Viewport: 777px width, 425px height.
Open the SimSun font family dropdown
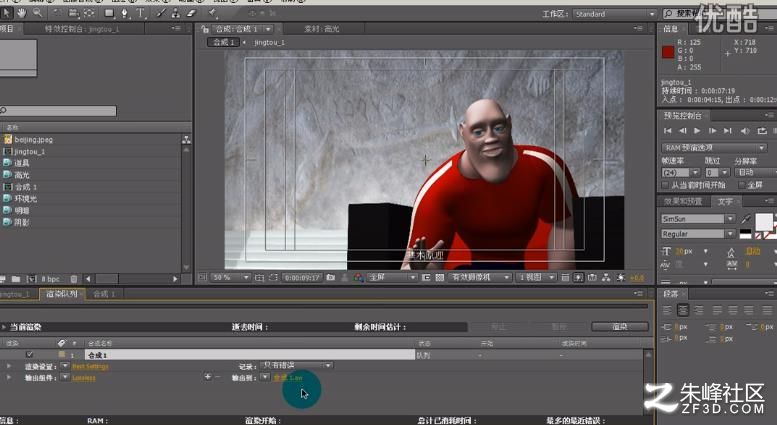698,219
